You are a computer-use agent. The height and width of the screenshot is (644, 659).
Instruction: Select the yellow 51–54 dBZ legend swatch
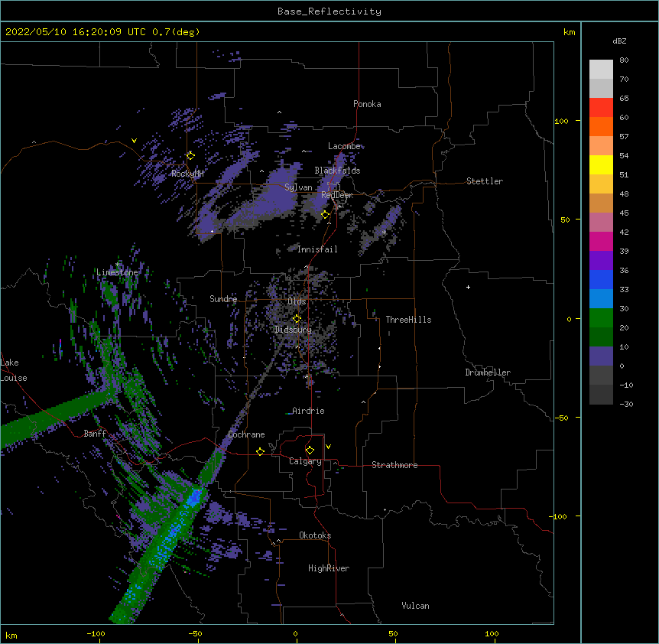coord(601,164)
